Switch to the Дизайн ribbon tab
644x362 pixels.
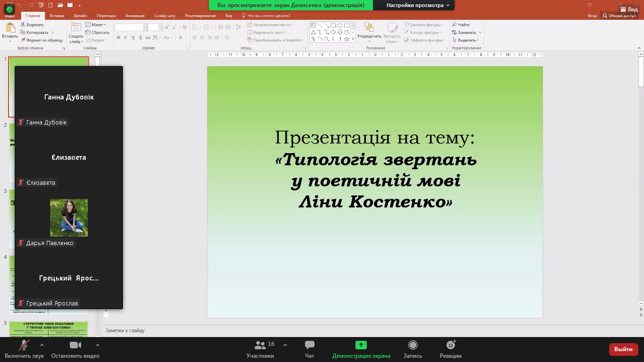[x=80, y=16]
